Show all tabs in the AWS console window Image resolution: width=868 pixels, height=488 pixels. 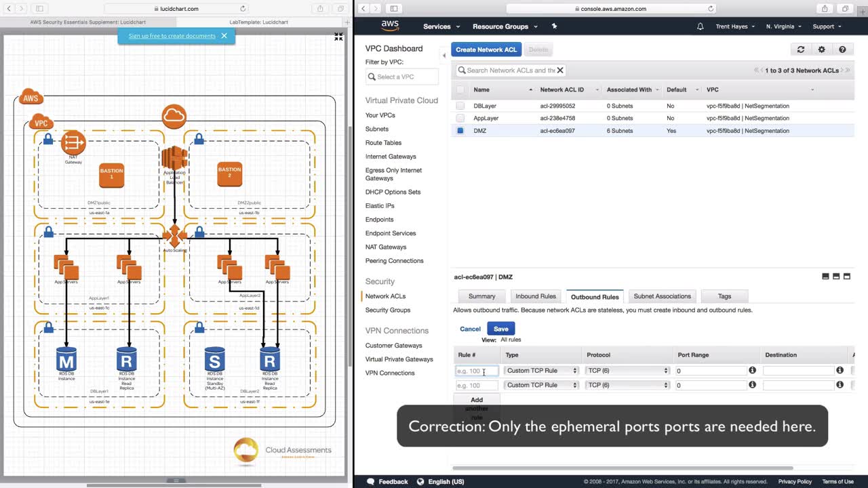pyautogui.click(x=845, y=9)
